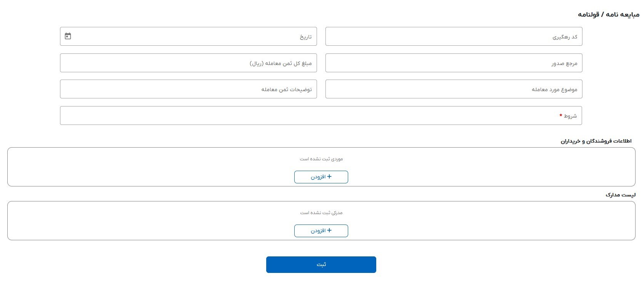
Task: Click the موردی ثبت نشده است message
Action: [321, 159]
